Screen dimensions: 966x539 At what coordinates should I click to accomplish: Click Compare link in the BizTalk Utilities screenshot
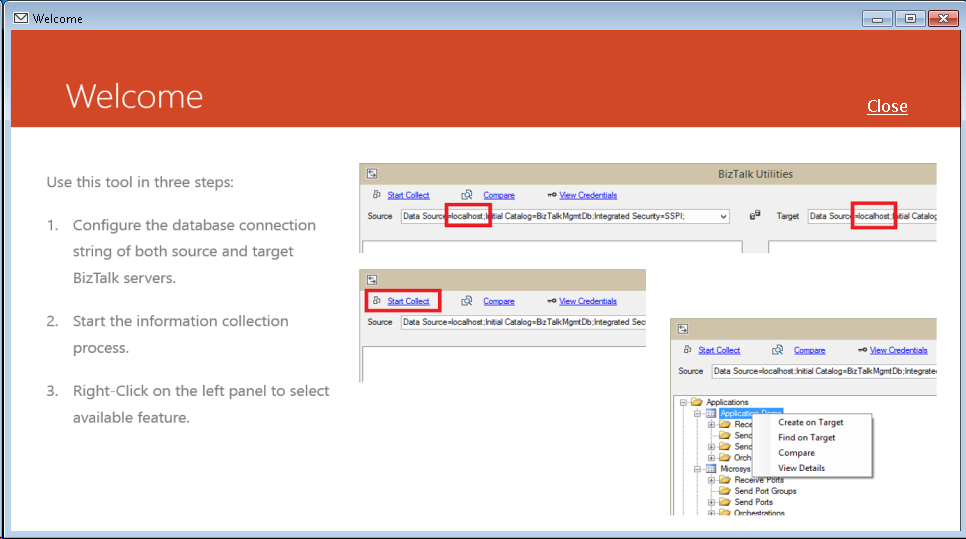[498, 195]
